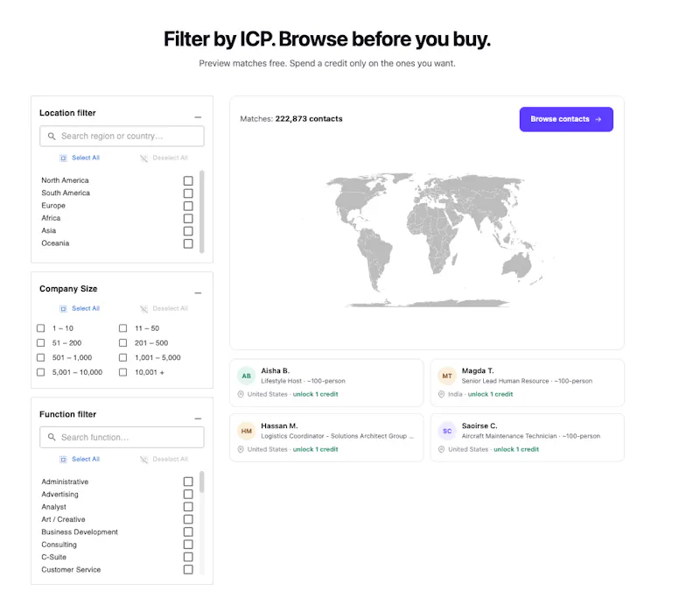This screenshot has width=700, height=591.
Task: Click the SC avatar of Saoirse C.
Action: (x=447, y=431)
